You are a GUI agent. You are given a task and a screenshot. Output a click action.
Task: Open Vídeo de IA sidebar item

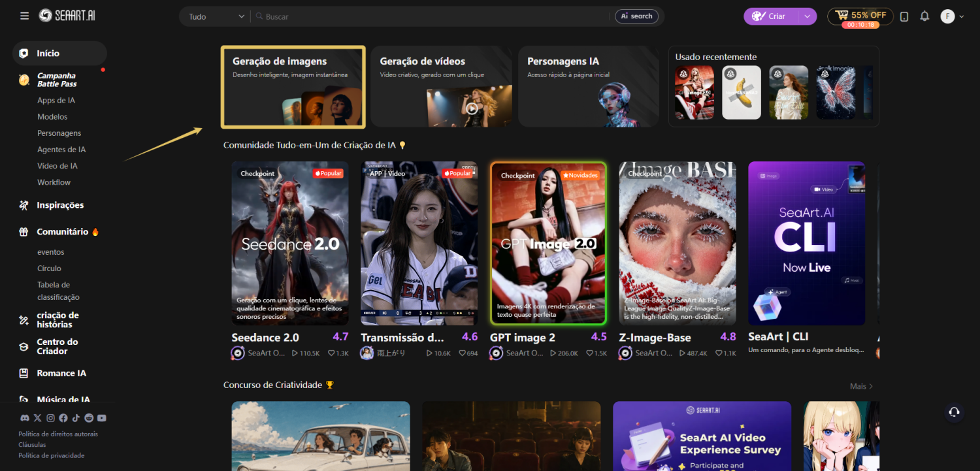click(57, 166)
